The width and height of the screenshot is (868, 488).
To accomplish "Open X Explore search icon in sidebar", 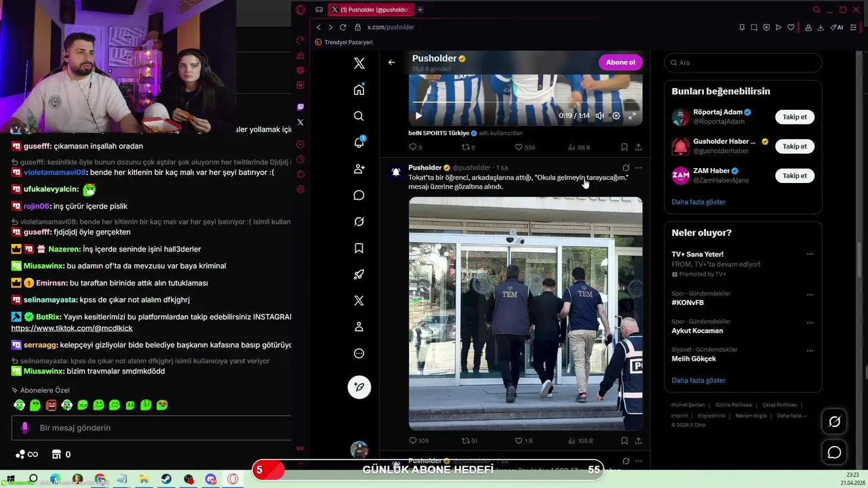I will point(359,116).
